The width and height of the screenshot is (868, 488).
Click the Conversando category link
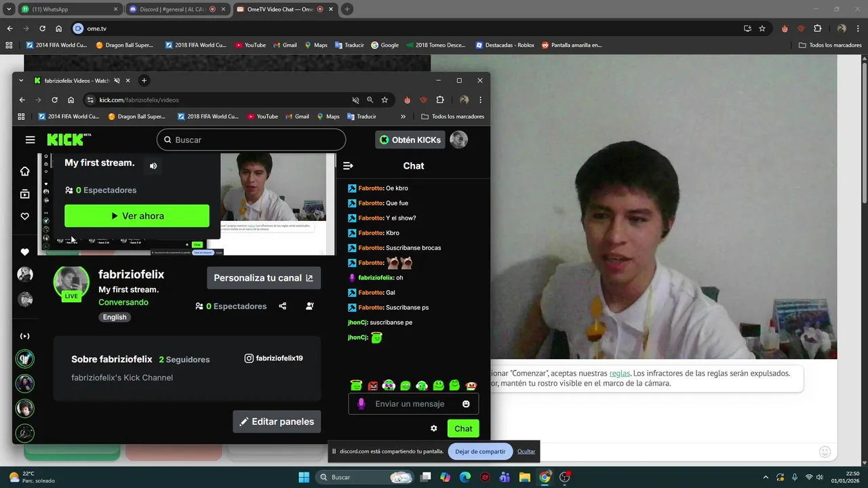pyautogui.click(x=123, y=302)
